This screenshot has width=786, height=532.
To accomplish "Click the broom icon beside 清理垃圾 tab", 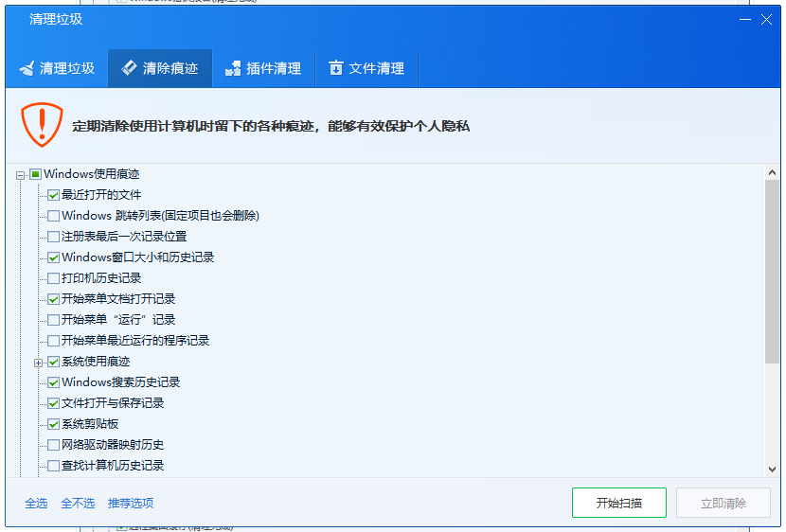I will [x=27, y=68].
